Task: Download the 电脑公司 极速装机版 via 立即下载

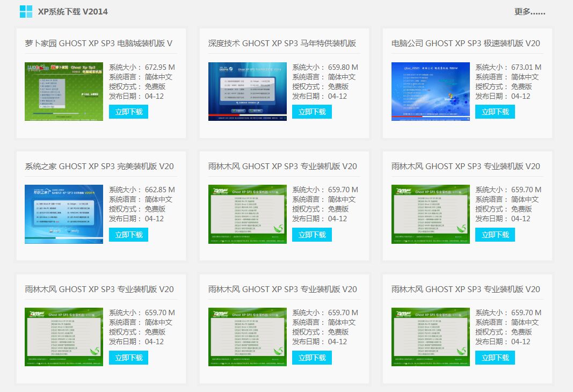Action: (x=495, y=112)
